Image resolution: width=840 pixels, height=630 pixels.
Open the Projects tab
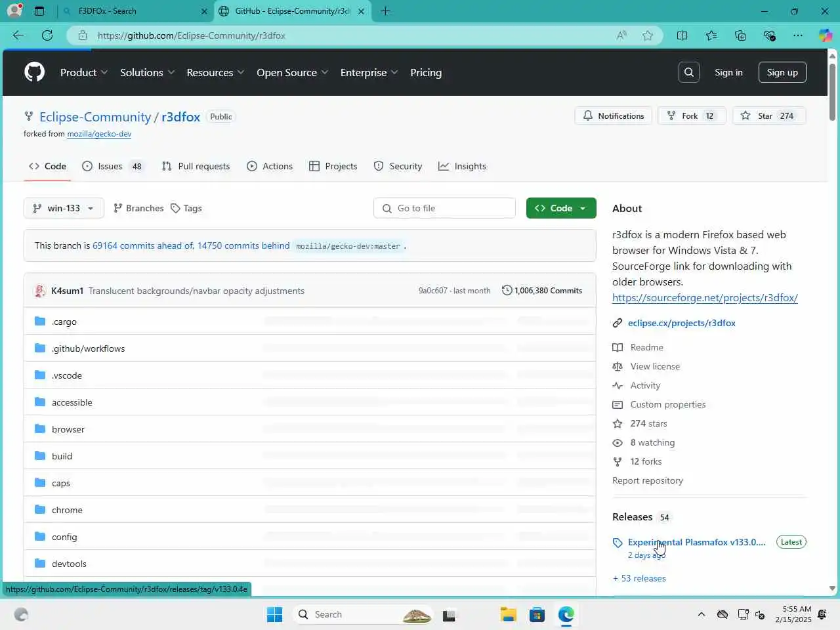(333, 166)
